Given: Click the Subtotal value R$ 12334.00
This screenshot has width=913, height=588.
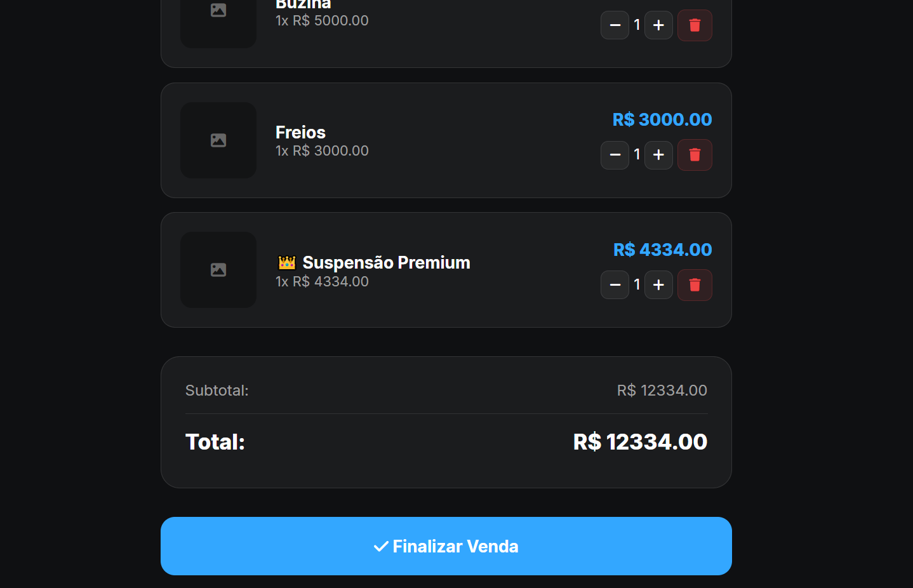Looking at the screenshot, I should point(662,391).
